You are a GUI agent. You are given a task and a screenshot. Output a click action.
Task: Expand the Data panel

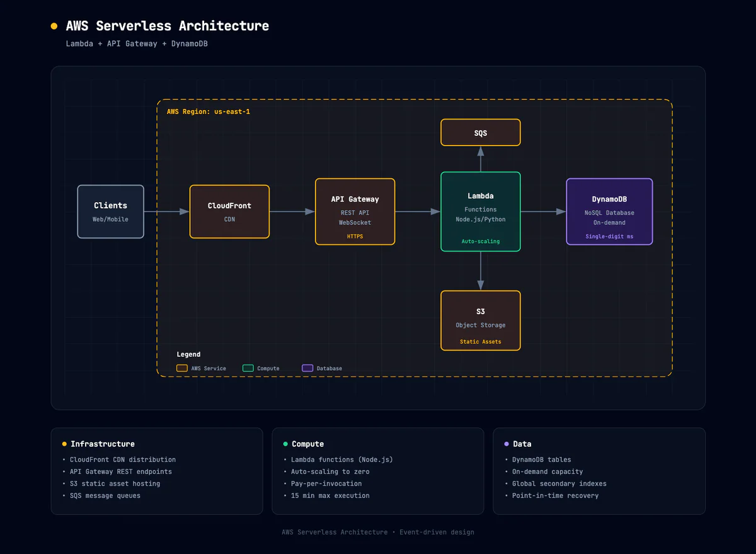[x=522, y=443]
